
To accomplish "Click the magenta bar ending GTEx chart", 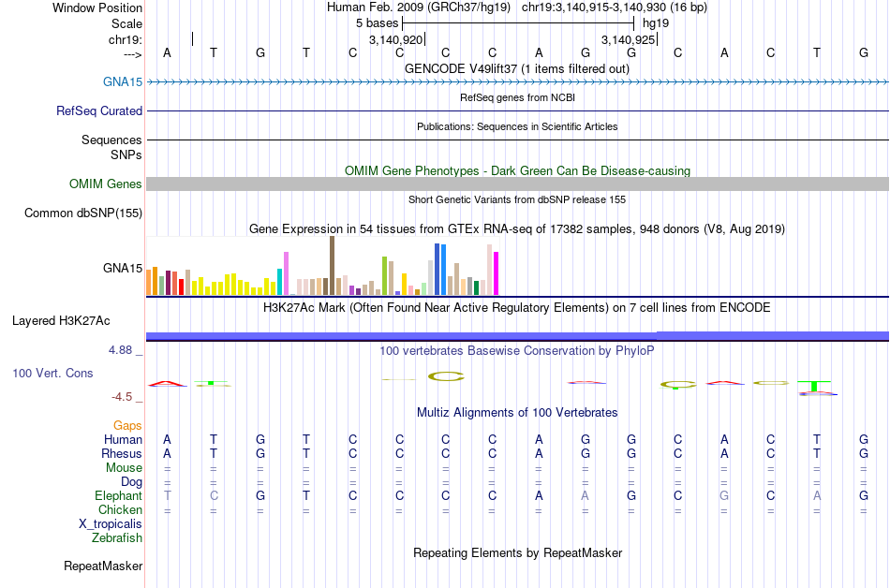I will (497, 273).
